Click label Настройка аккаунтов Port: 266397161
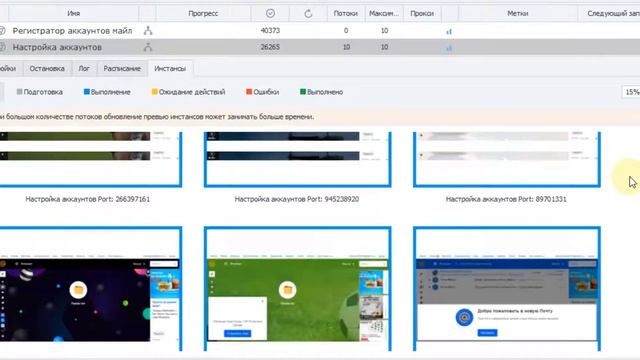This screenshot has width=640, height=360. point(87,199)
